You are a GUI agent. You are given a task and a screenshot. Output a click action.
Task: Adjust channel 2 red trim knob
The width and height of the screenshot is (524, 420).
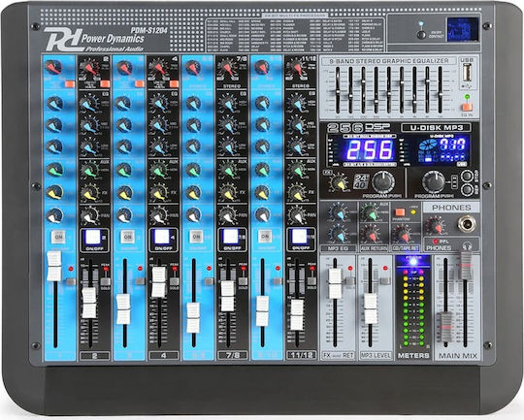click(x=89, y=68)
